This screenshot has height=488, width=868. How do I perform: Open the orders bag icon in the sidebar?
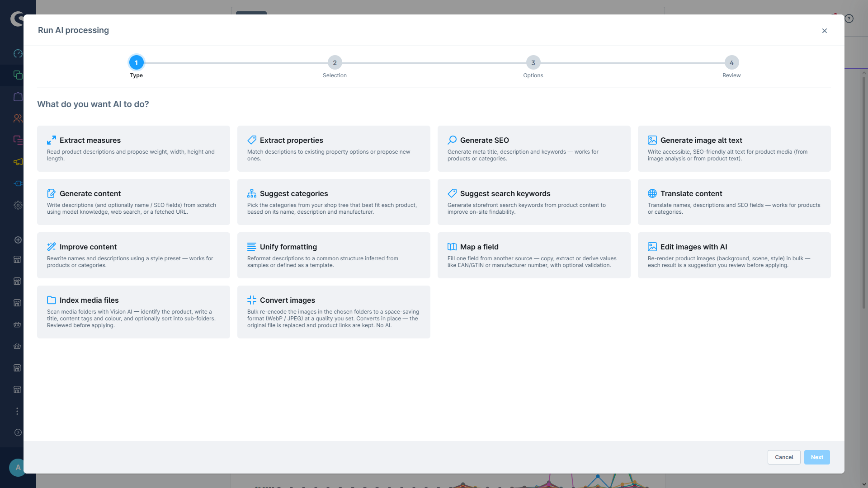(x=18, y=97)
